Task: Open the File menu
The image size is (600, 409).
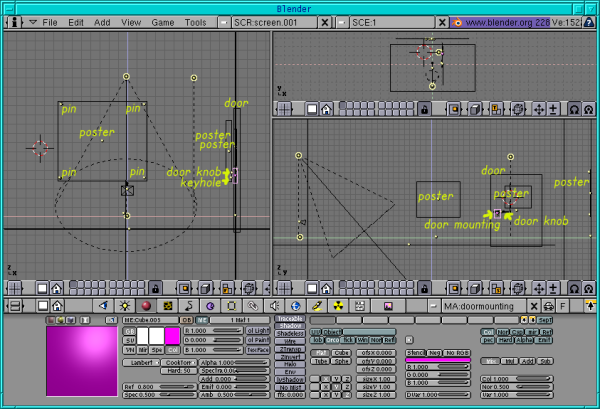Action: coord(49,21)
